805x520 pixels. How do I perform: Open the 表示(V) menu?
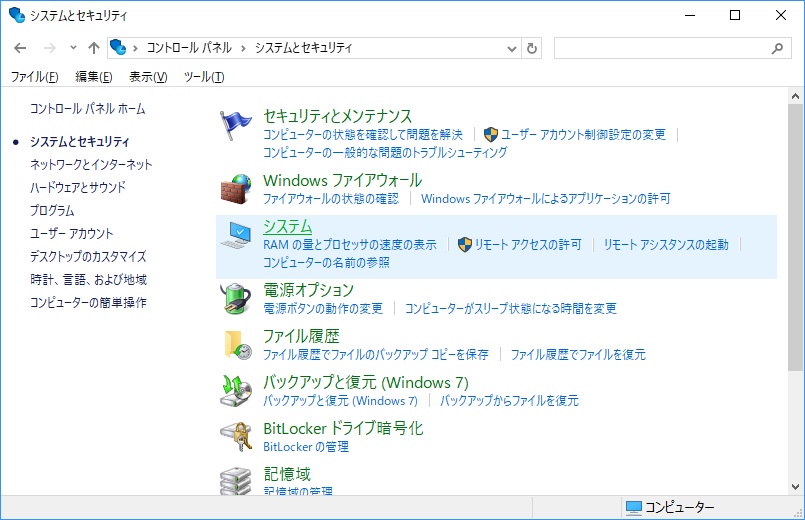pos(148,77)
